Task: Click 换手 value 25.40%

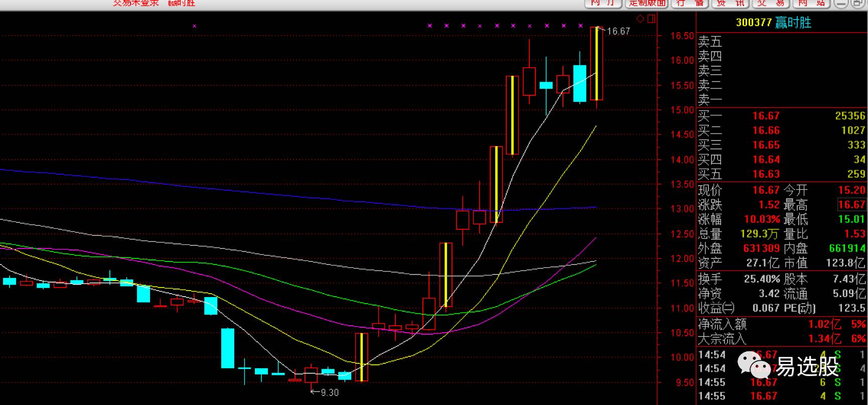Action: 762,279
